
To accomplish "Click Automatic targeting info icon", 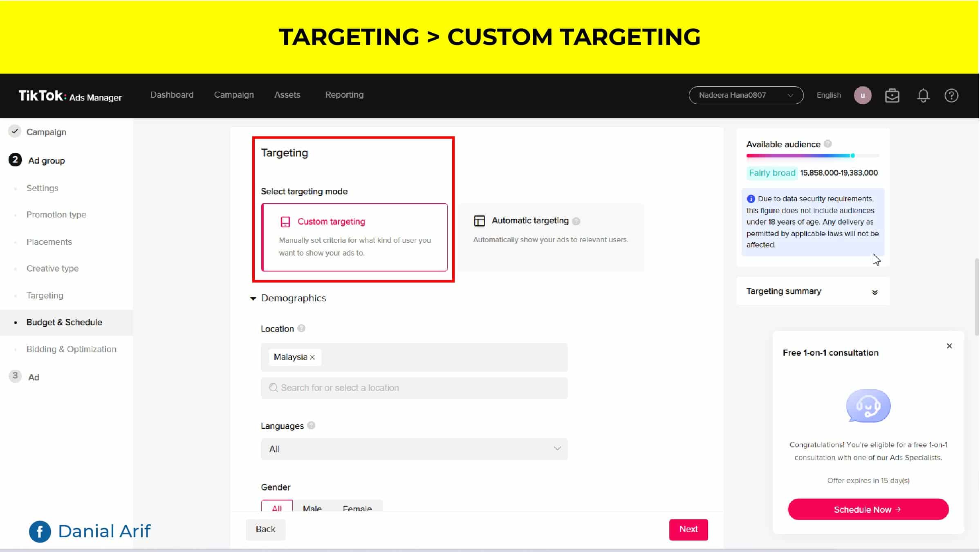I will coord(576,221).
